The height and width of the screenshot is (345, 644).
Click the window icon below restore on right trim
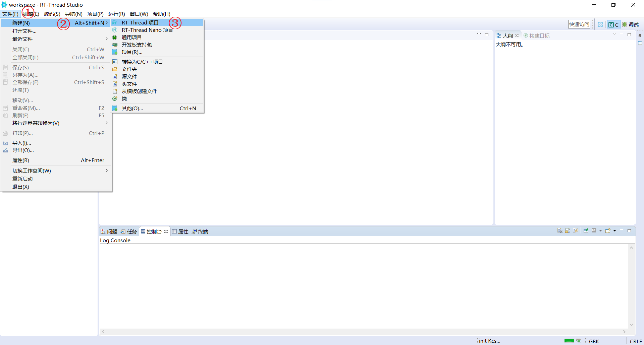pos(640,43)
